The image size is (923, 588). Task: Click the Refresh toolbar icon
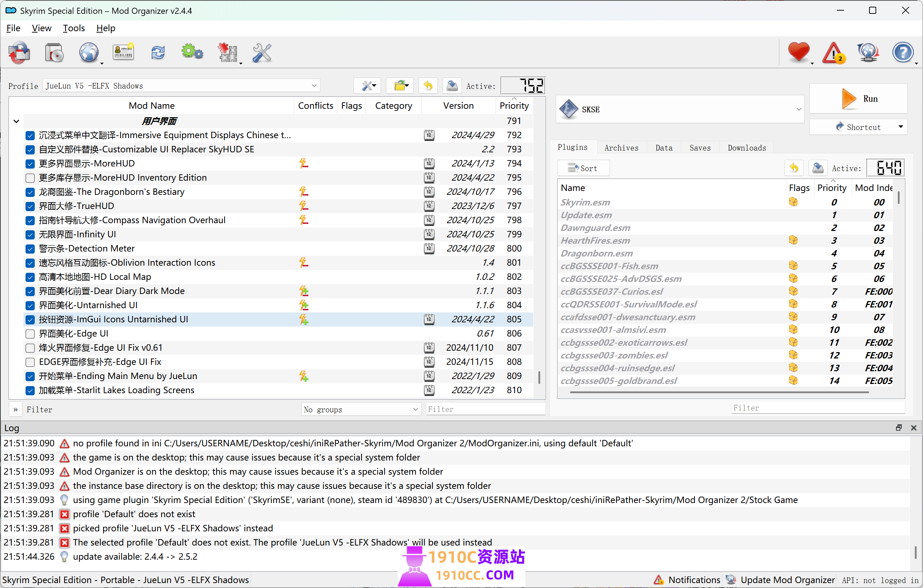click(x=158, y=52)
